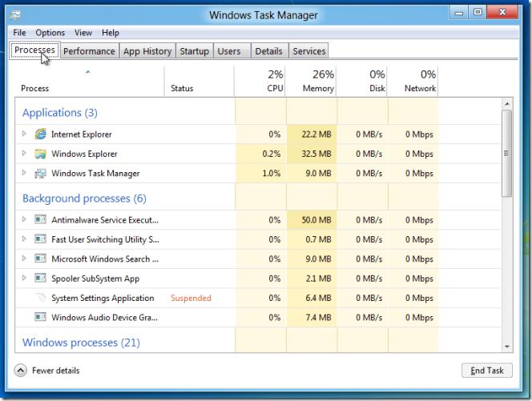532x401 pixels.
Task: Sort by the Disk column header
Action: [361, 82]
